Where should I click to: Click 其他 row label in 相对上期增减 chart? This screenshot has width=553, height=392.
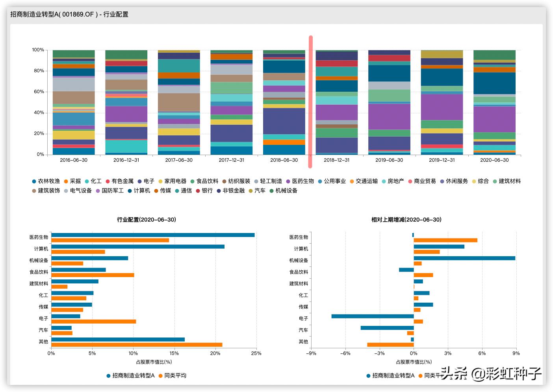click(x=303, y=342)
